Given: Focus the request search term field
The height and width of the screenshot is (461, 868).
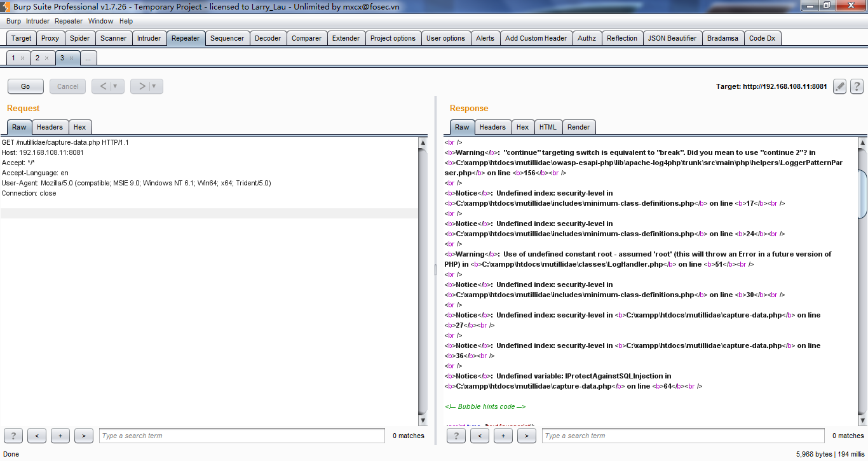Looking at the screenshot, I should click(242, 436).
